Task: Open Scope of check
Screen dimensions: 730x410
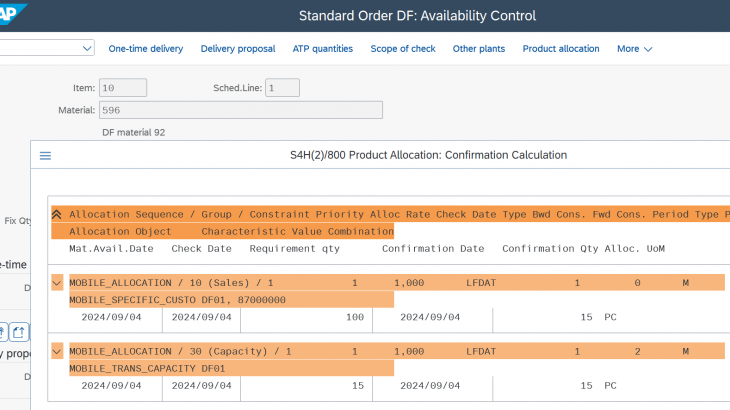Action: (403, 49)
